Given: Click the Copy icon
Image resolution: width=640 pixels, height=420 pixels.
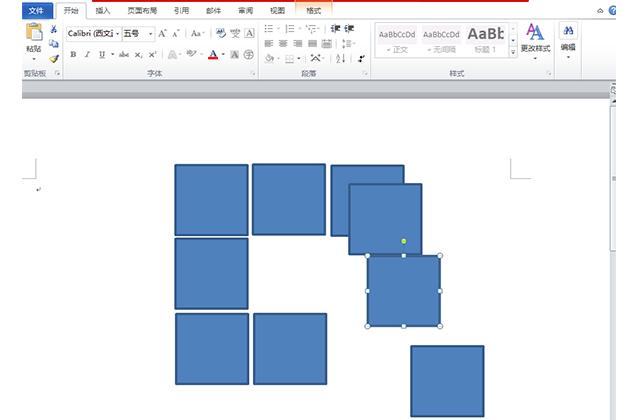Looking at the screenshot, I should (x=53, y=44).
